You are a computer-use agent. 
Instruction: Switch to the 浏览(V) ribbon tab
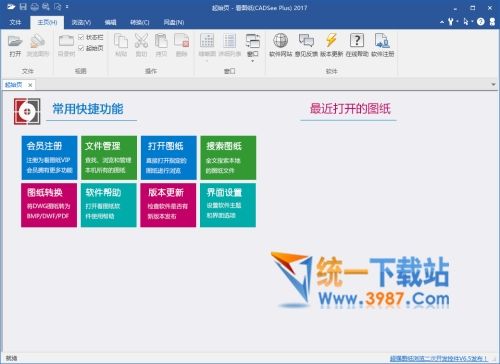[81, 22]
